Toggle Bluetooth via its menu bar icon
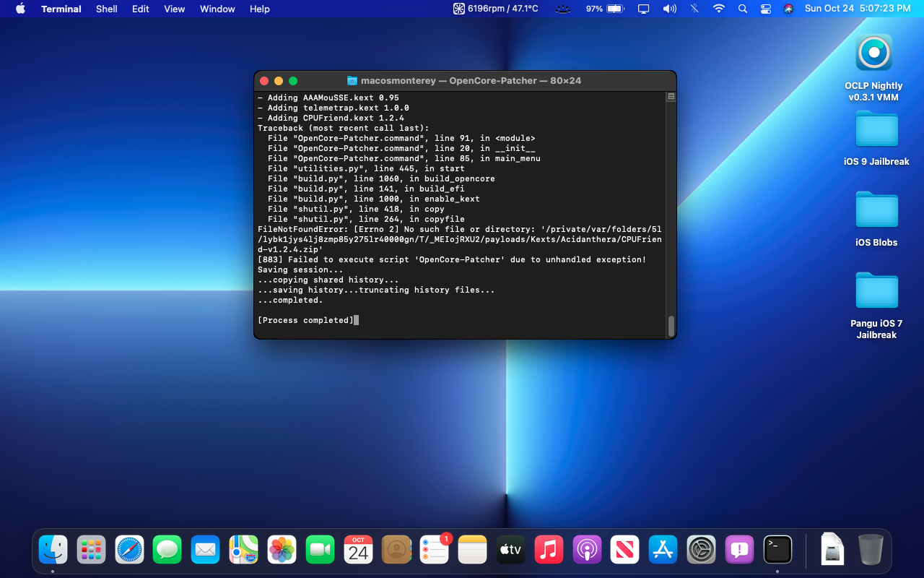The height and width of the screenshot is (578, 924). tap(694, 9)
